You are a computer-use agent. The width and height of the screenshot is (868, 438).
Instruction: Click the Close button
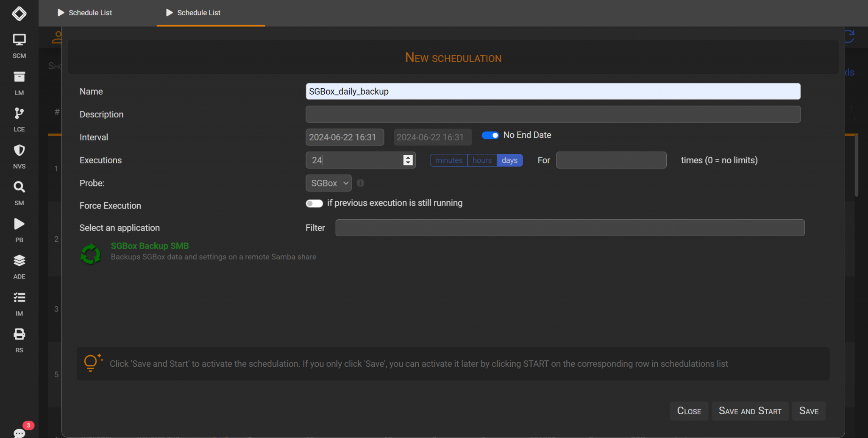pyautogui.click(x=689, y=411)
